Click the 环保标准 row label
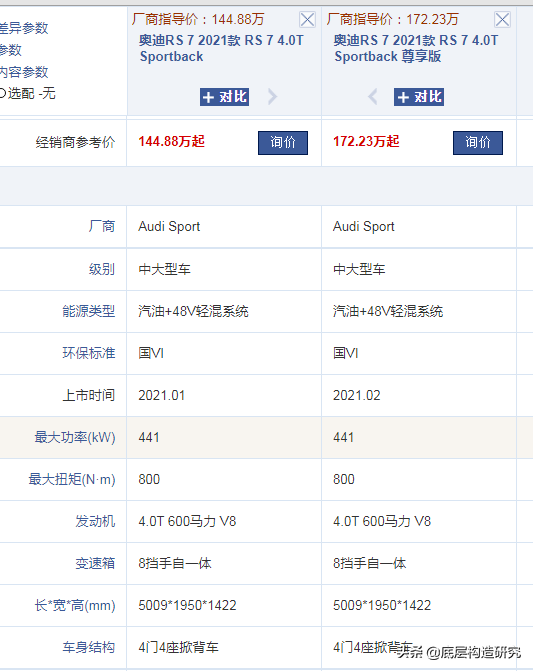This screenshot has width=533, height=671. 89,353
